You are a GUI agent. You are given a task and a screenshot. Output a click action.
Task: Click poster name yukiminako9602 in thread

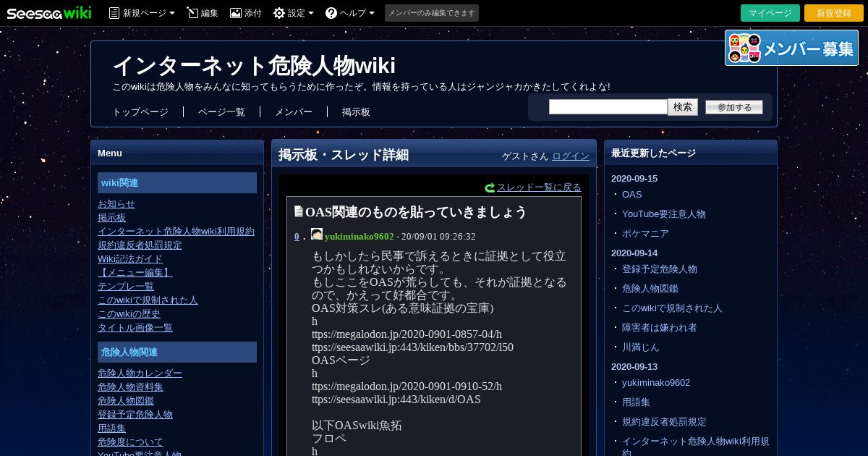click(x=359, y=237)
